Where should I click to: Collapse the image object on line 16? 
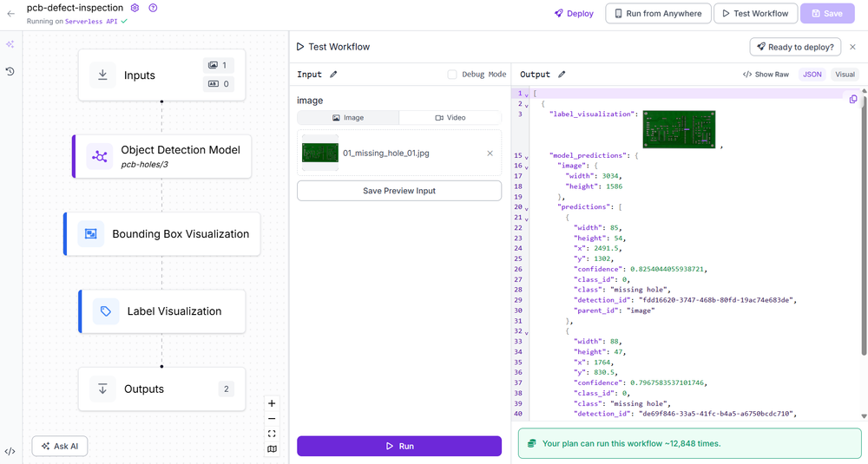tap(526, 167)
